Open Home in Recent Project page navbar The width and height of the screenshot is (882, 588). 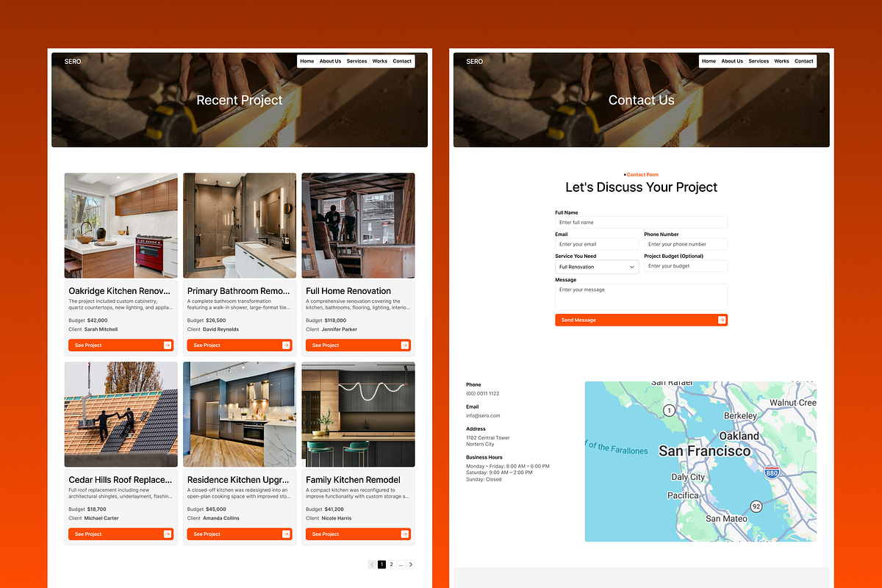tap(307, 62)
